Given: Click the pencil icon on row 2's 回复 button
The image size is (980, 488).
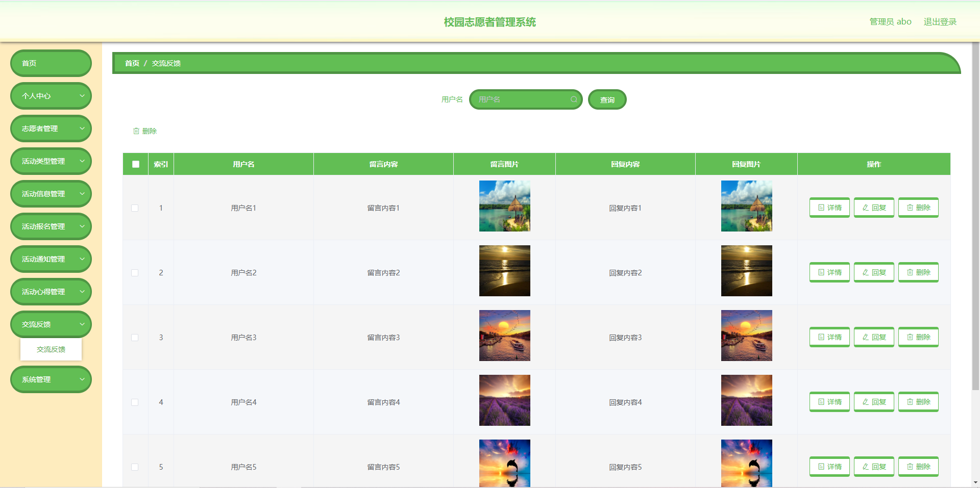Looking at the screenshot, I should pos(865,272).
